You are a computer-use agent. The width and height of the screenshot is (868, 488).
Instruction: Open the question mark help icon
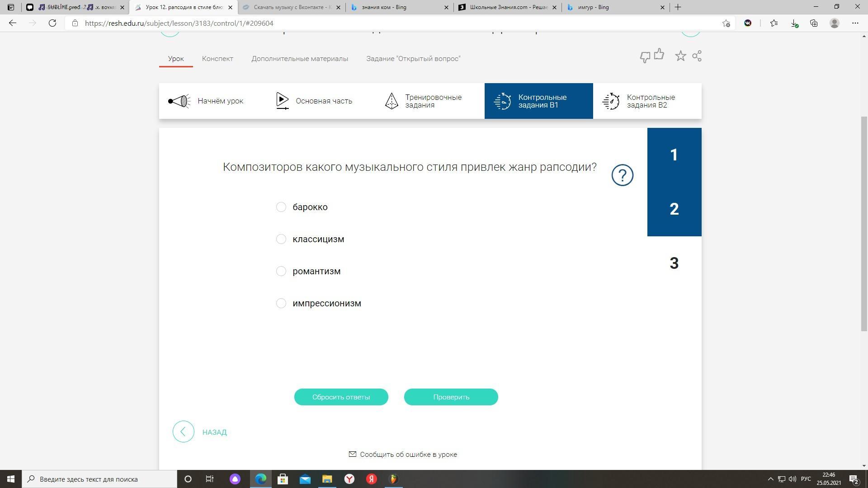click(x=622, y=175)
